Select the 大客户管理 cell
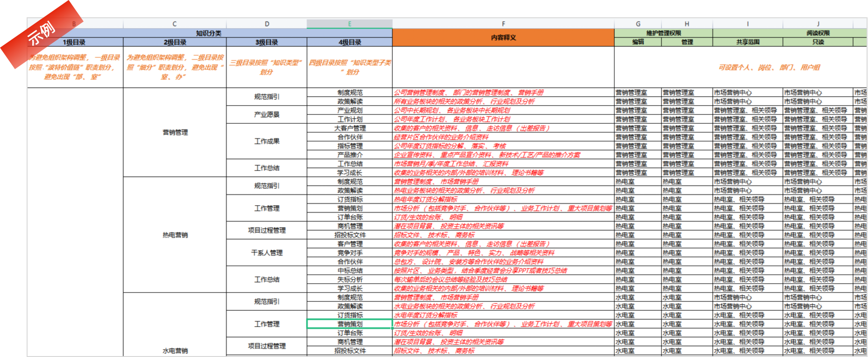 point(349,128)
